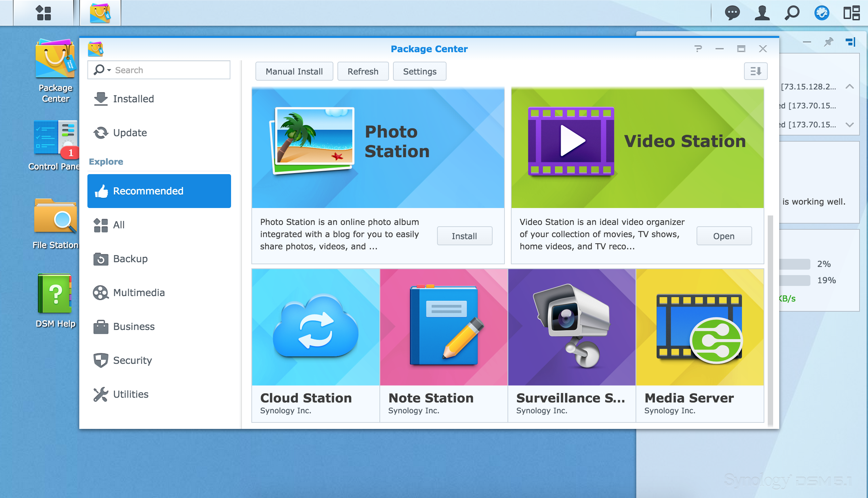The height and width of the screenshot is (498, 868).
Task: Select the Business category
Action: [159, 326]
